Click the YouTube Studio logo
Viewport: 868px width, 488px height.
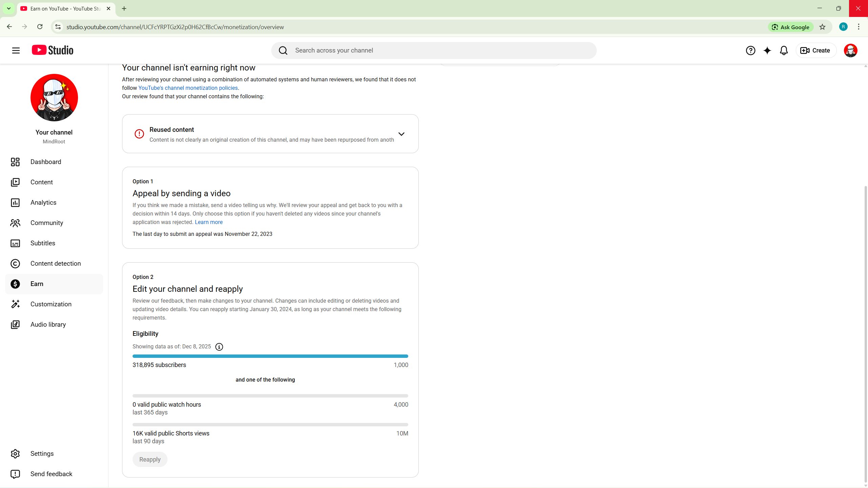tap(53, 50)
